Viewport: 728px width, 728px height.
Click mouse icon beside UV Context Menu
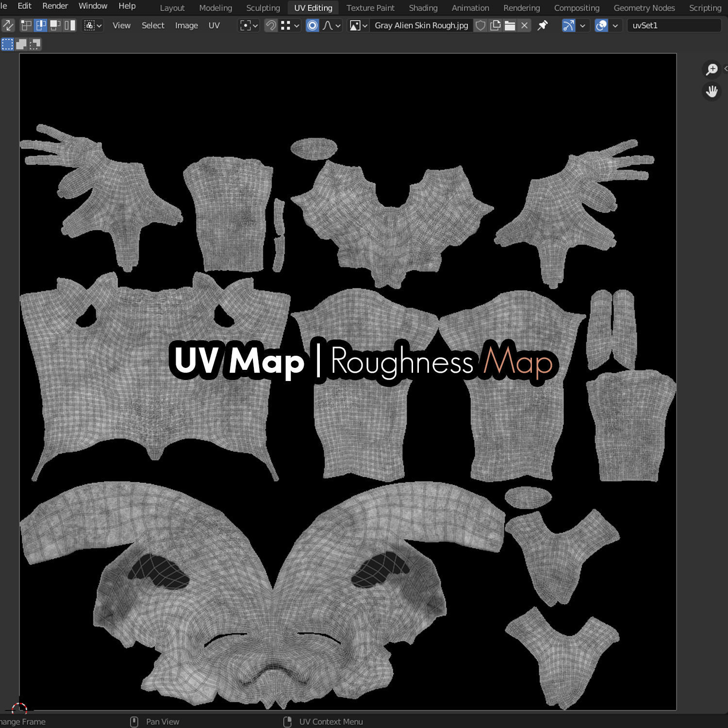click(x=287, y=722)
